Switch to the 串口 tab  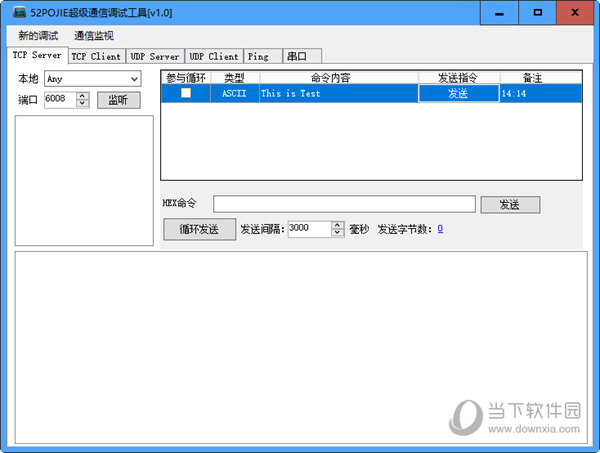coord(302,56)
